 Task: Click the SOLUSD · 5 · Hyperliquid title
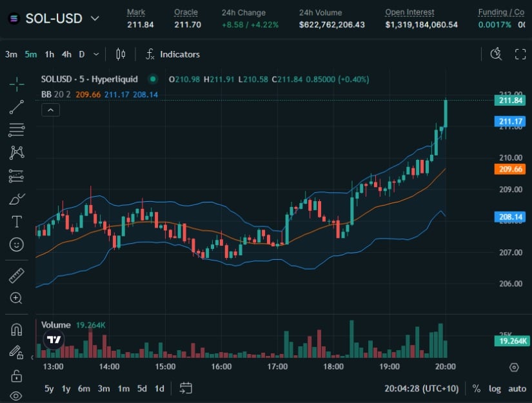pos(90,79)
